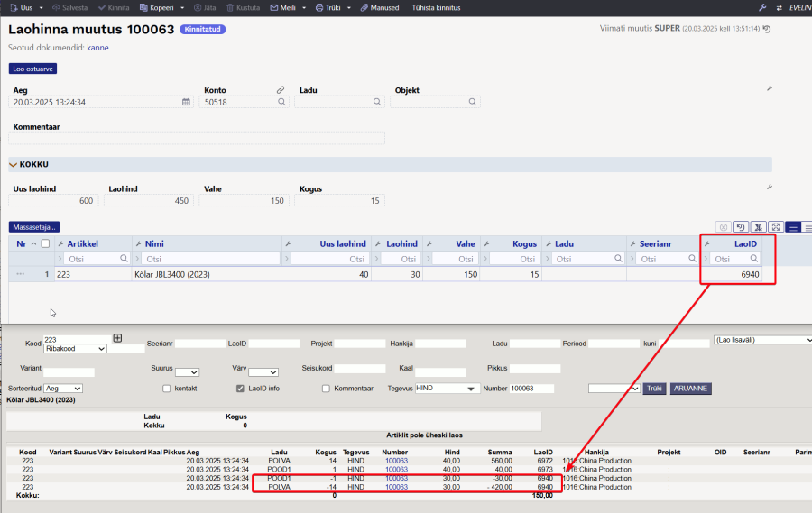
Task: Open the Tegevus HIND dropdown
Action: tap(446, 389)
